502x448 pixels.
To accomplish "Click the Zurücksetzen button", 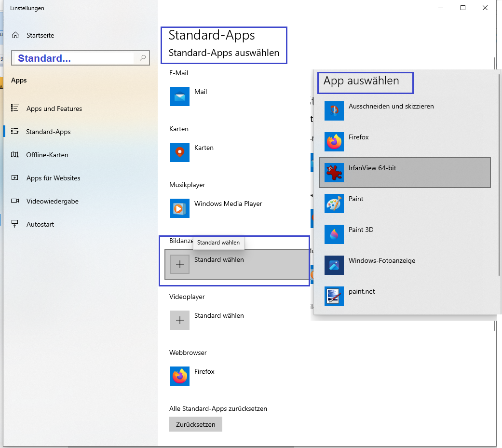I will 196,424.
